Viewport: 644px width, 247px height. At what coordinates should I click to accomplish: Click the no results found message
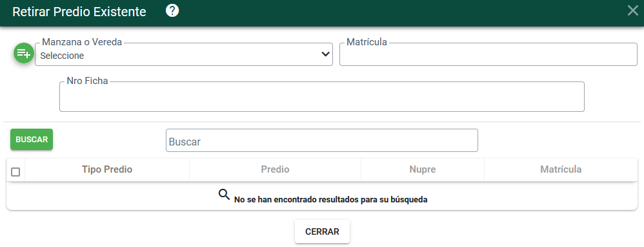(x=330, y=200)
